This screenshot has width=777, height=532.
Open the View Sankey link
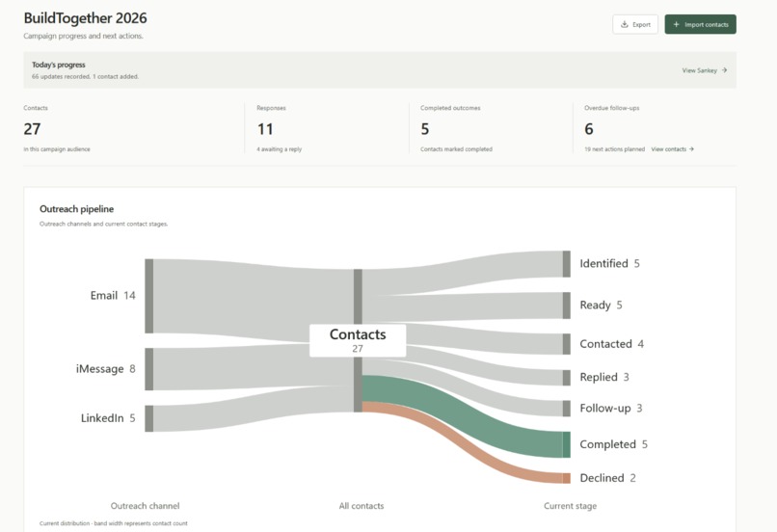coord(704,70)
